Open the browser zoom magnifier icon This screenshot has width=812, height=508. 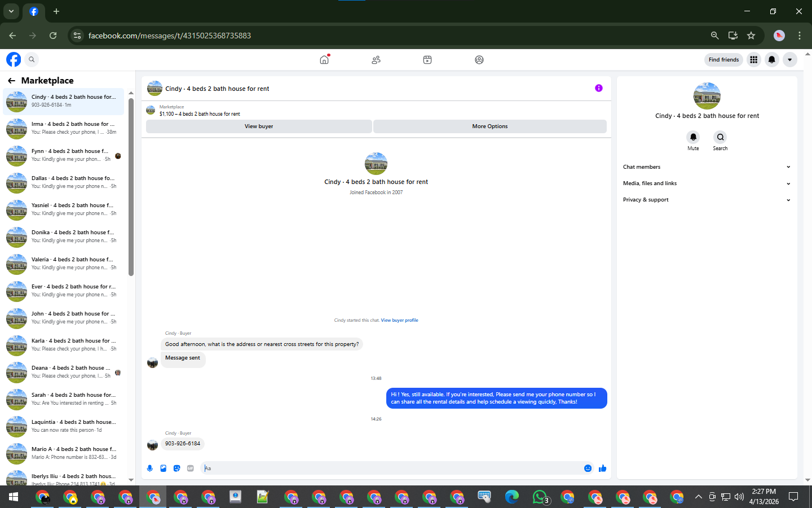point(714,35)
